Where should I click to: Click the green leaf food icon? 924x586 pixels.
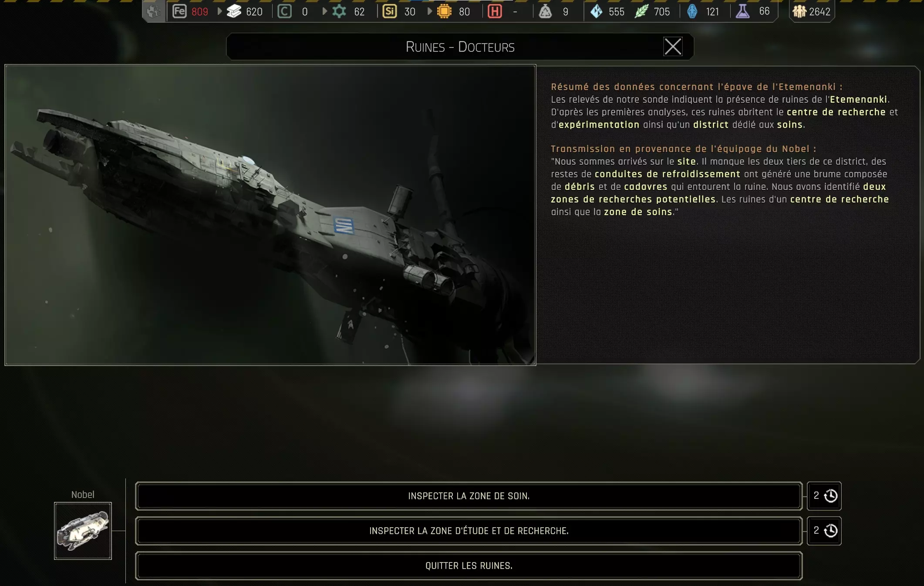click(641, 11)
